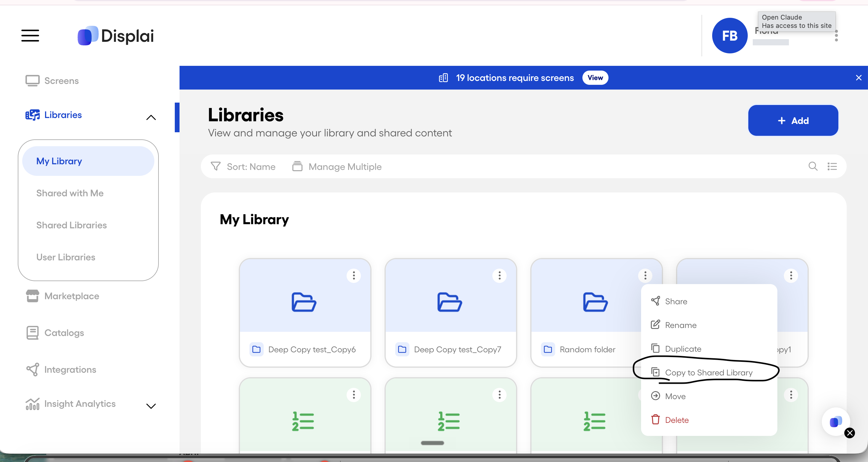Click the Deep Copy test_Copy6 name

coord(312,349)
